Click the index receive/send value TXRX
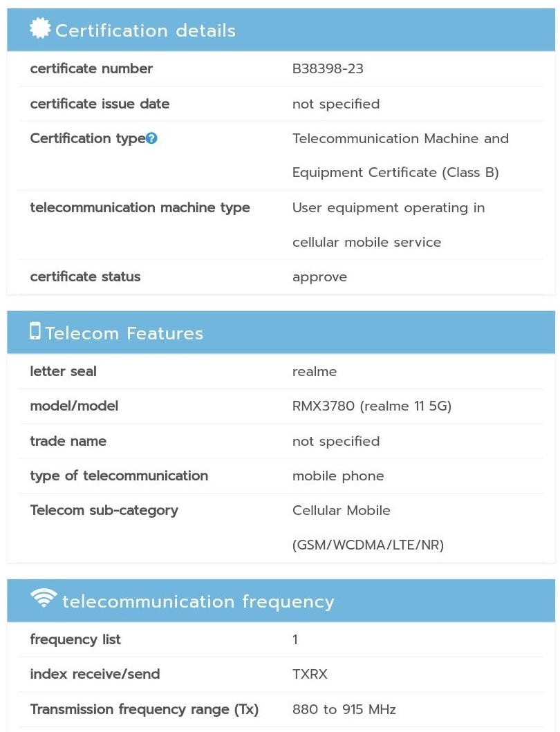Viewport: 560px width, 732px height. coord(310,674)
